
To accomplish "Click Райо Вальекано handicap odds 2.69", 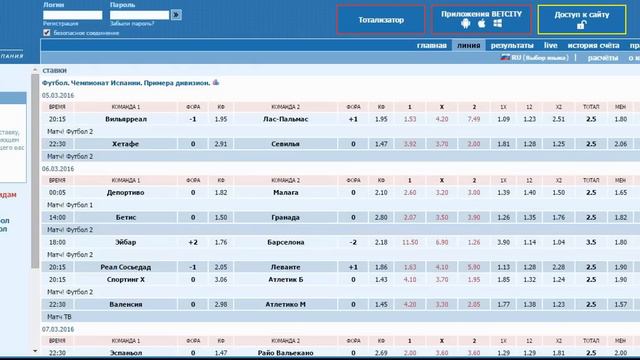I will [381, 353].
